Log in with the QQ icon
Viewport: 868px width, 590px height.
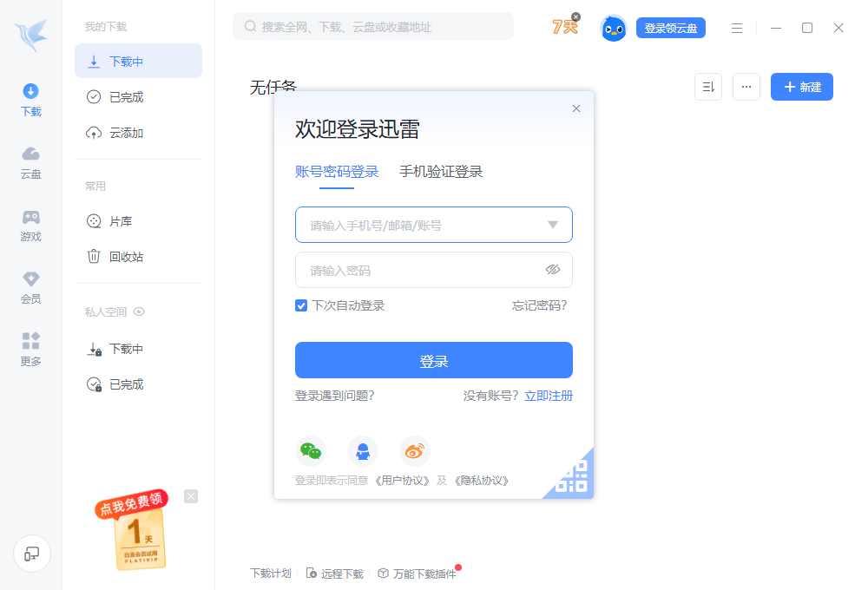point(363,450)
